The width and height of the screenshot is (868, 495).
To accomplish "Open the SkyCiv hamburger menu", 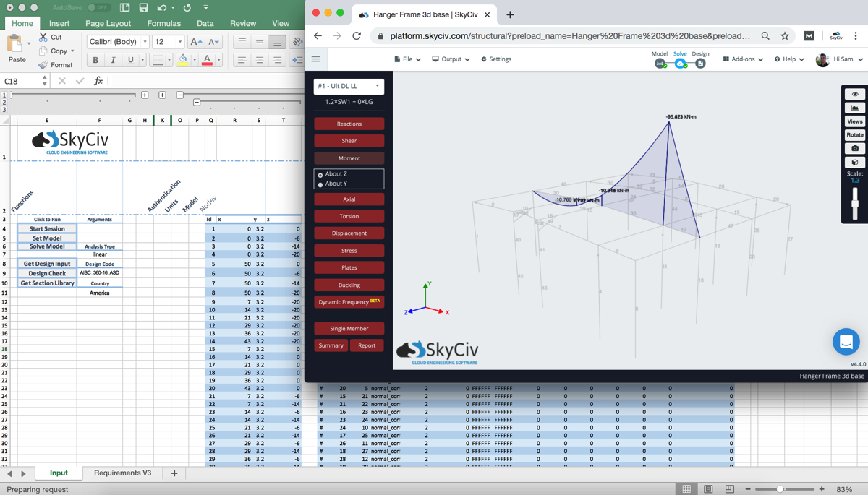I will point(315,59).
